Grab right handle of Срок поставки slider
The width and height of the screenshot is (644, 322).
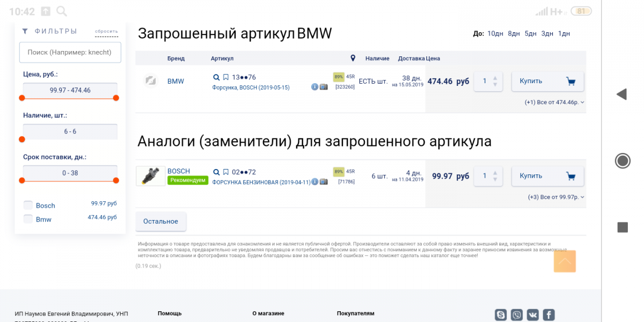click(116, 180)
